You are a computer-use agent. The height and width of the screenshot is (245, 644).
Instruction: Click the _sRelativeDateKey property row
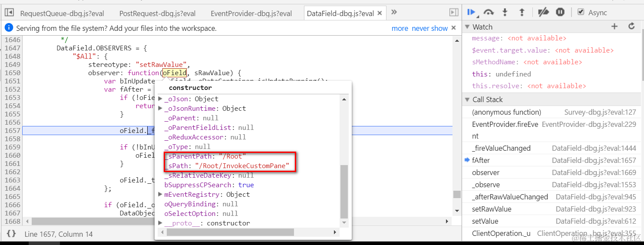[x=209, y=175]
